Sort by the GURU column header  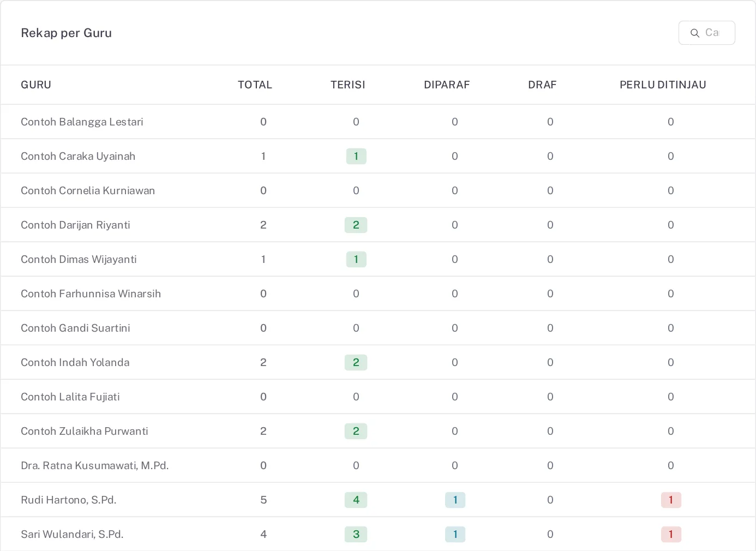36,85
